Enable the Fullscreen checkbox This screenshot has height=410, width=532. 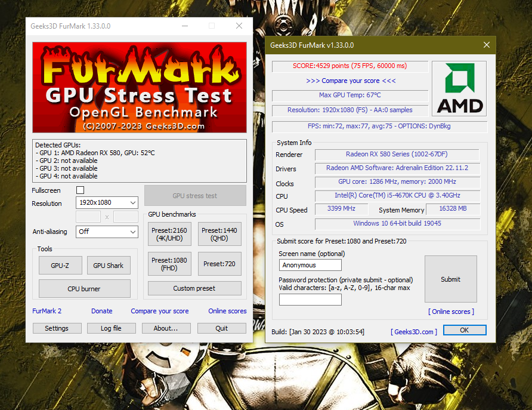coord(81,190)
